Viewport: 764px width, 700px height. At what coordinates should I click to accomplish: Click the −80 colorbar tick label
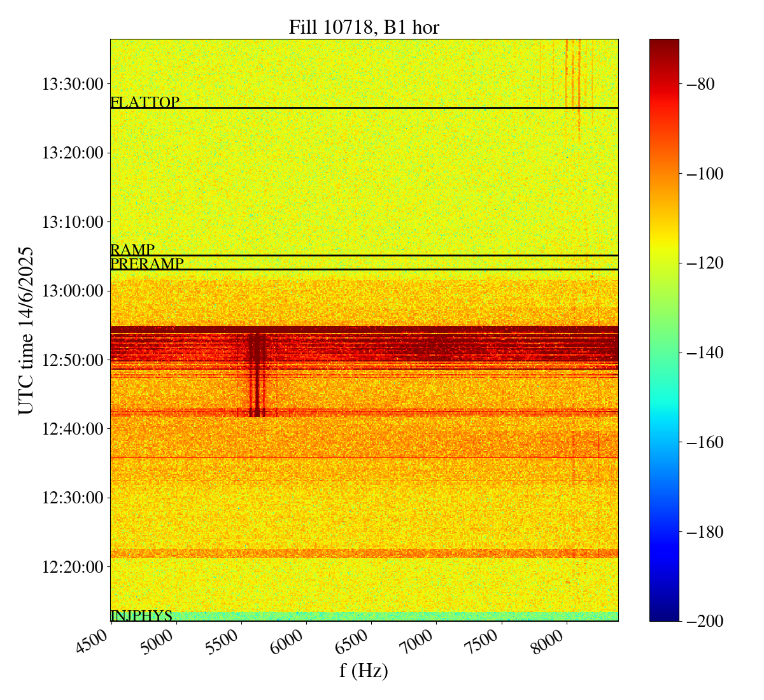pyautogui.click(x=698, y=84)
